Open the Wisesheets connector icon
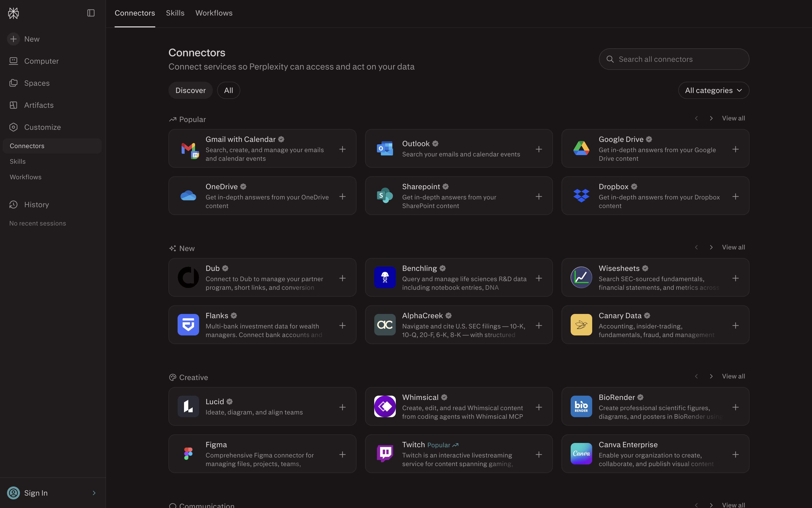This screenshot has width=812, height=508. pos(581,277)
